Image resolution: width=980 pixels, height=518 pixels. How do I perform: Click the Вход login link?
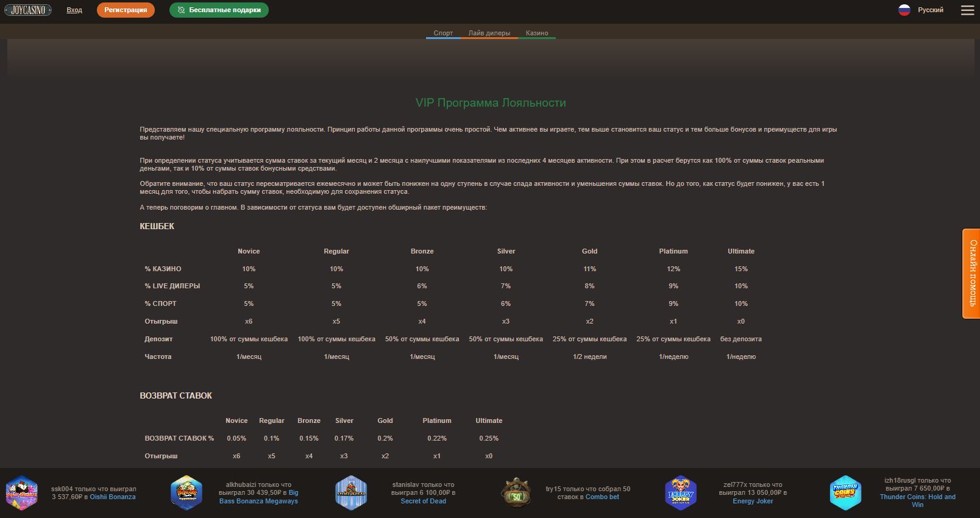point(74,10)
